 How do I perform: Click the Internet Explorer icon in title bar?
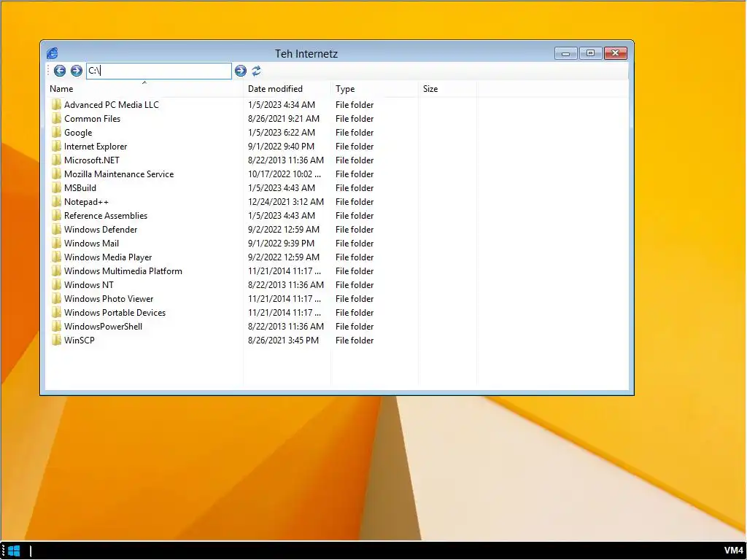click(x=53, y=53)
